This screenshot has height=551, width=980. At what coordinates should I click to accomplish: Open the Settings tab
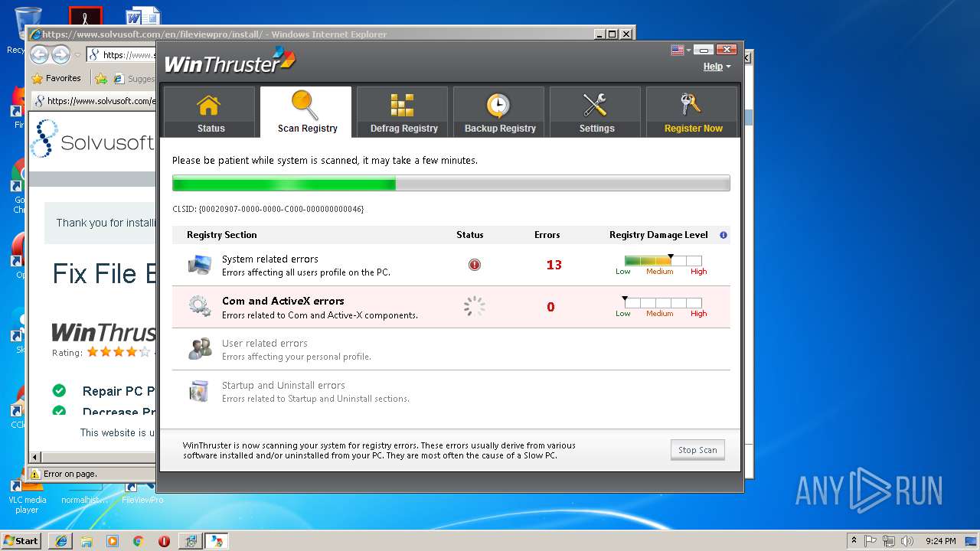point(596,112)
